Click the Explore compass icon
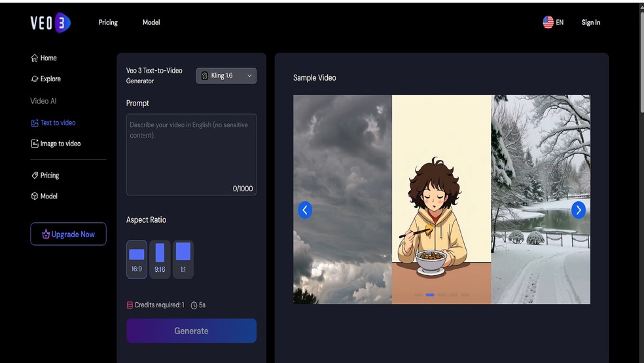Image resolution: width=644 pixels, height=363 pixels. (35, 79)
